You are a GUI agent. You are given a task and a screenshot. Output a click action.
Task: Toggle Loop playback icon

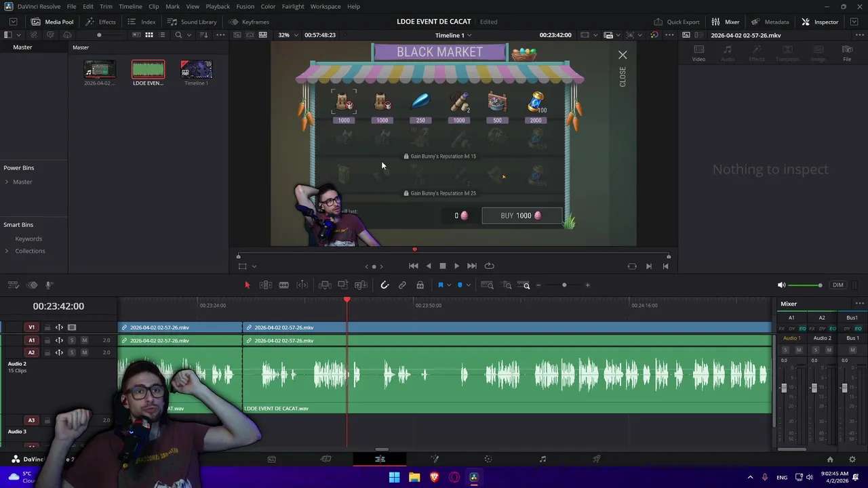coord(489,266)
